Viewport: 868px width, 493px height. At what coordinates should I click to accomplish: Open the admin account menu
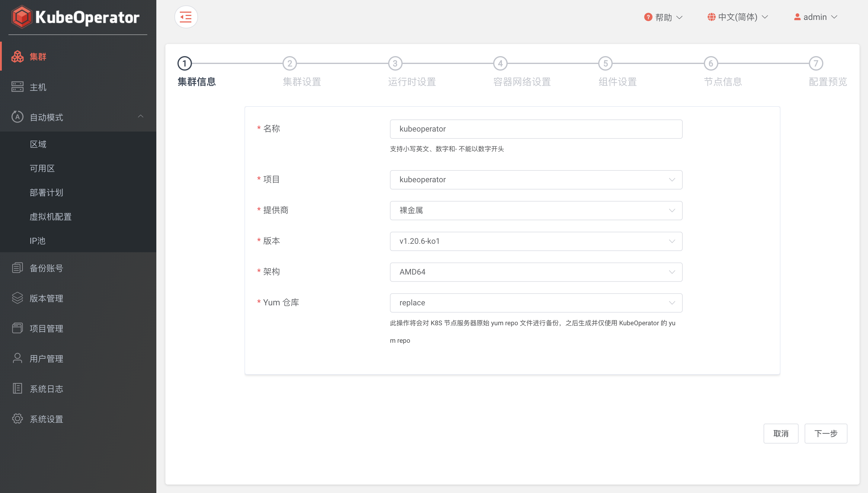tap(816, 17)
